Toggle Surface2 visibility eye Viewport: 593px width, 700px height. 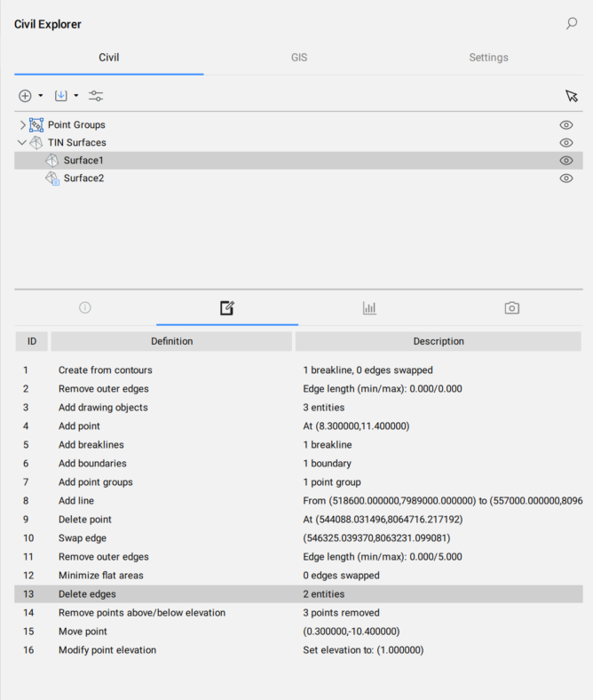pos(565,179)
